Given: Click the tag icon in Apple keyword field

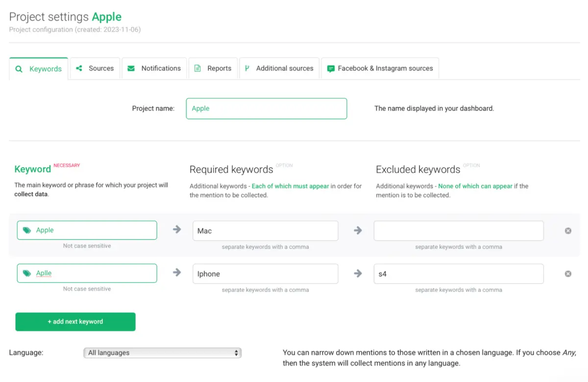Looking at the screenshot, I should (x=27, y=230).
